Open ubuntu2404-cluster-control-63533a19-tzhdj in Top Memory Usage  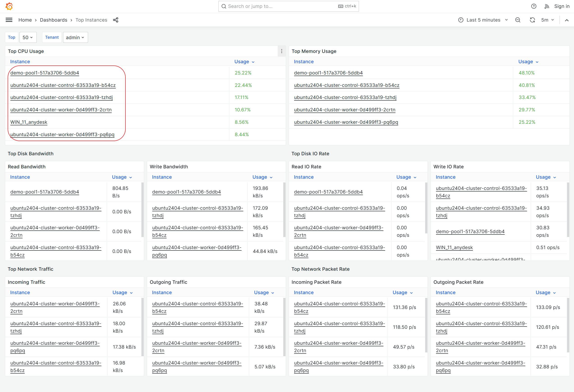point(345,97)
